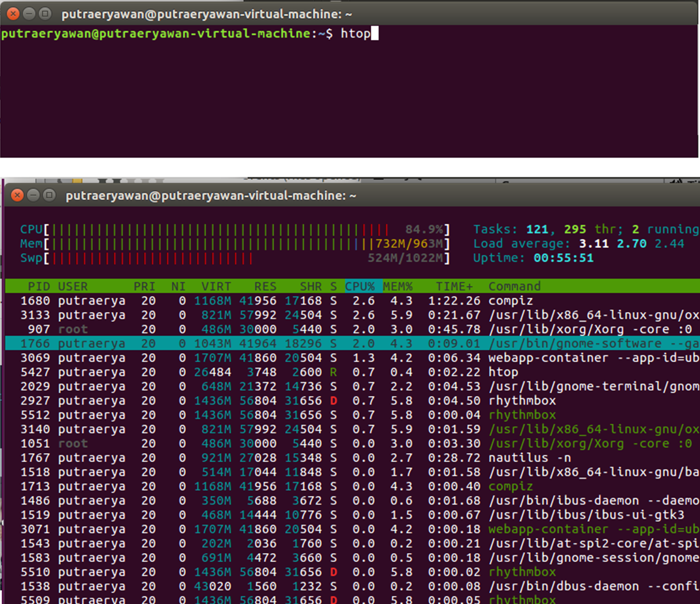
Task: Select the nautilus -n process PID 1767
Action: (x=352, y=458)
